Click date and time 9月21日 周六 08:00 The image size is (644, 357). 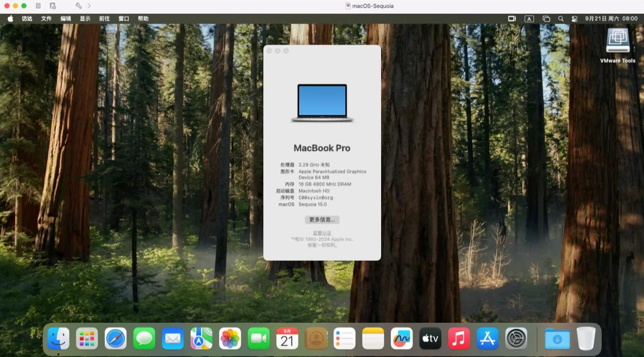click(x=611, y=19)
